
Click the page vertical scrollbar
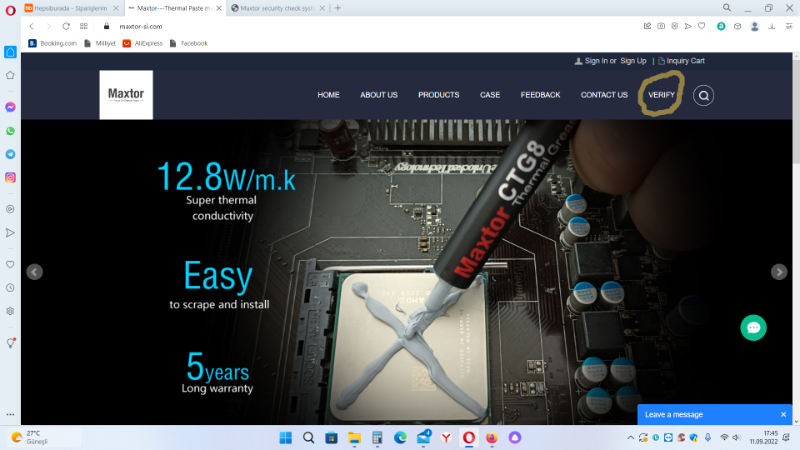[x=796, y=238]
